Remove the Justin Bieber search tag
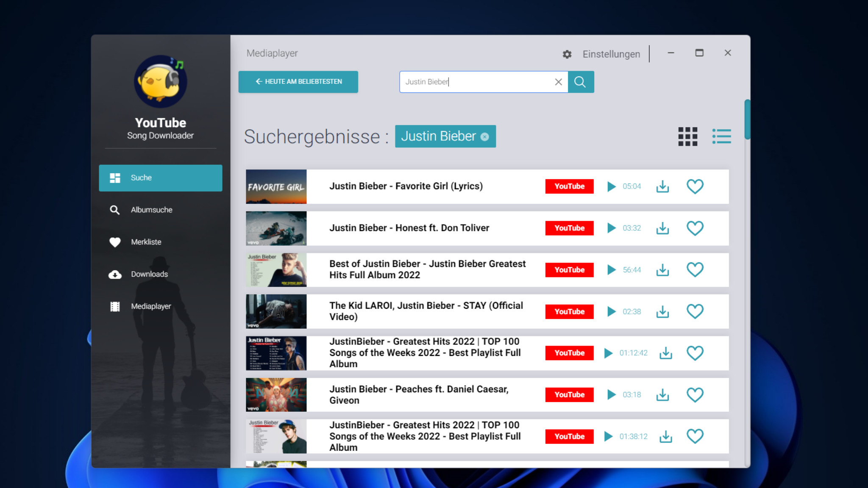Screen dimensions: 868x488 click(485, 137)
